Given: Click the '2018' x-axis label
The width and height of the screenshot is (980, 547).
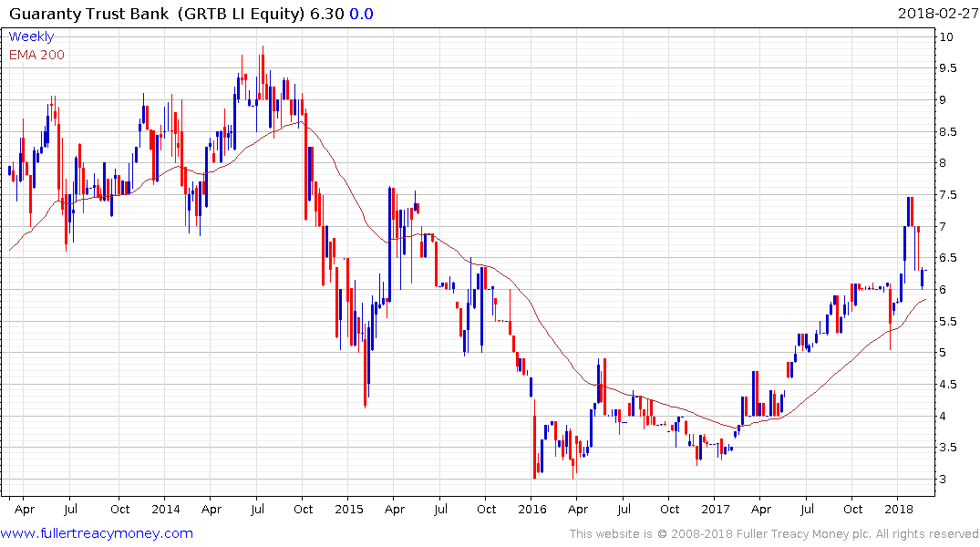Looking at the screenshot, I should point(899,509).
